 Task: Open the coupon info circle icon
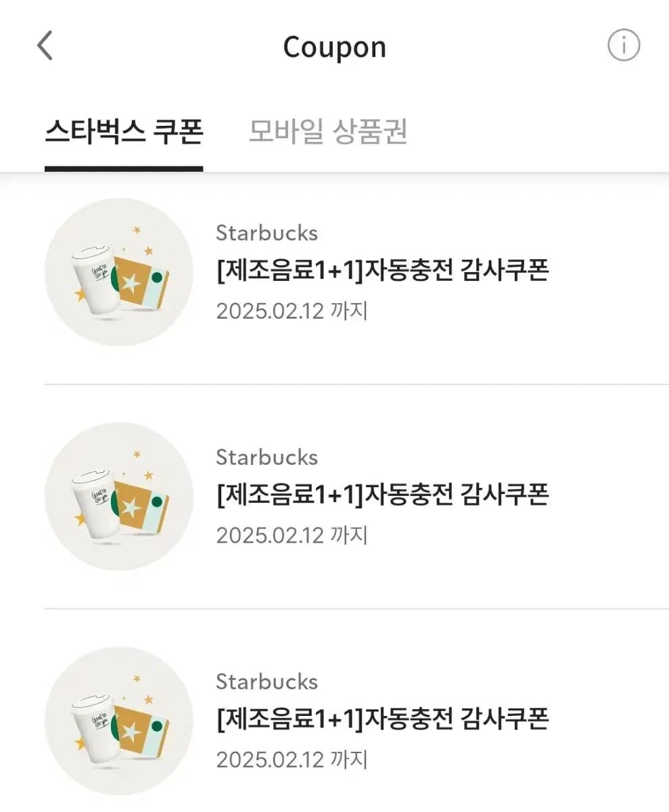pyautogui.click(x=623, y=46)
